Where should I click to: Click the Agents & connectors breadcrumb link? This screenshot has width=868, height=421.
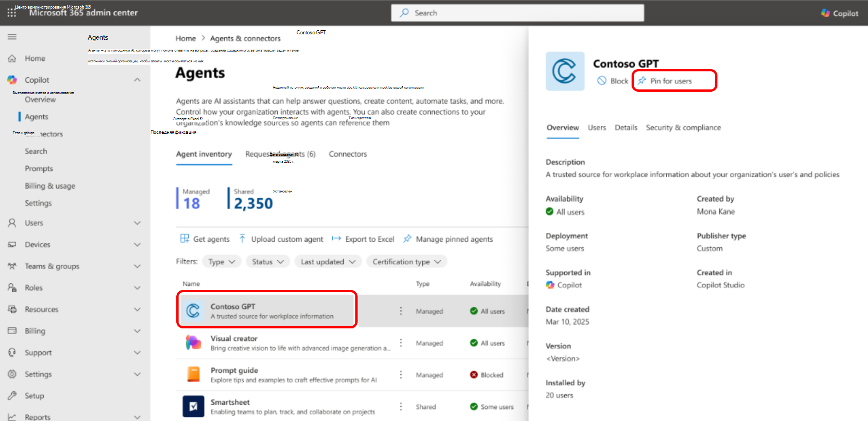click(245, 38)
